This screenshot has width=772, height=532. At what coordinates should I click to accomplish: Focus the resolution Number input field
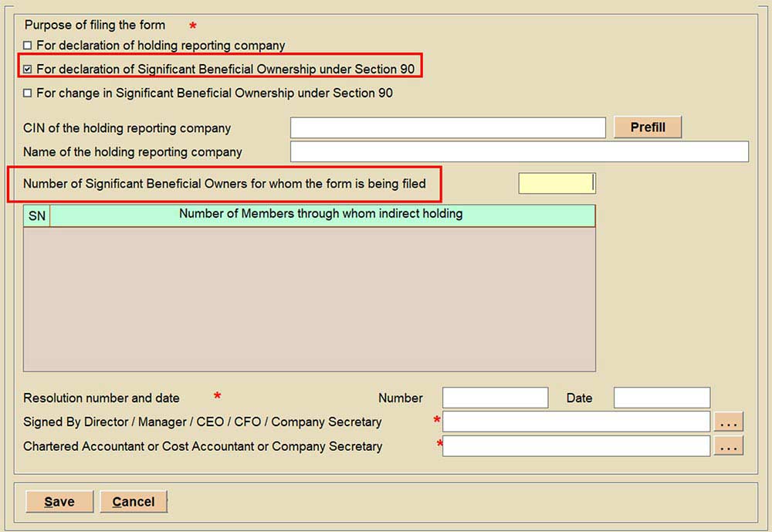495,398
